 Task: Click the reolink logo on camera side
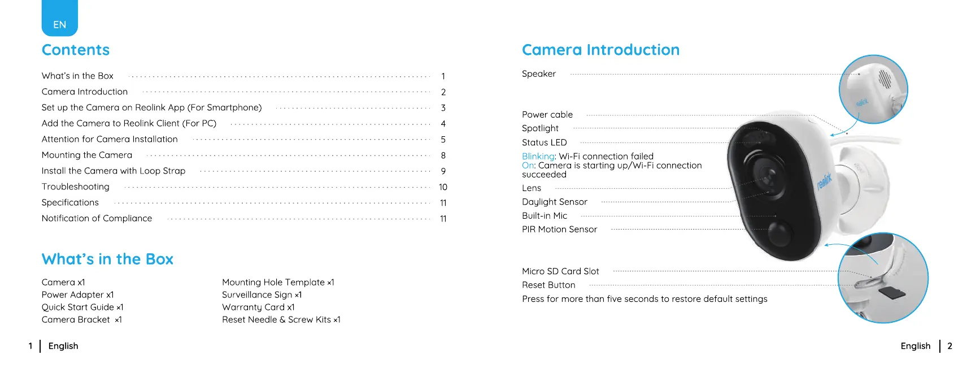click(x=824, y=181)
